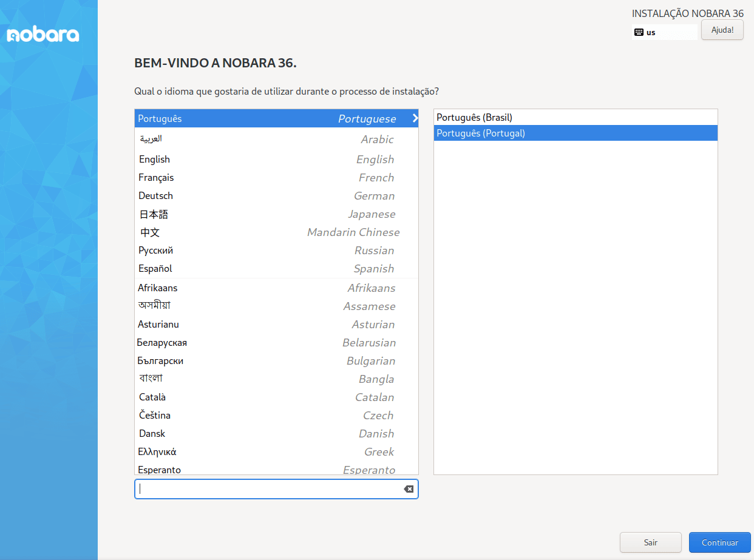This screenshot has width=754, height=560.
Task: Click the Nobara logo in the sidebar
Action: 43,35
